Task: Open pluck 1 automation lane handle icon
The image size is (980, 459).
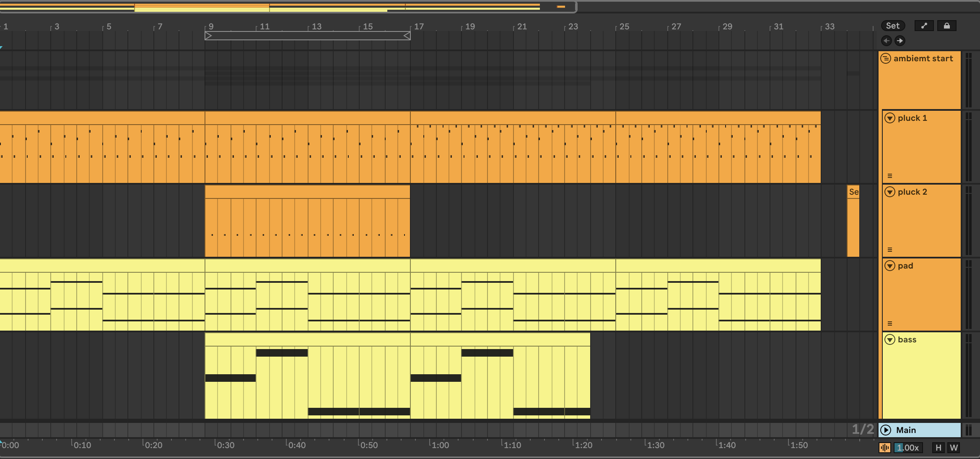Action: coord(890,176)
